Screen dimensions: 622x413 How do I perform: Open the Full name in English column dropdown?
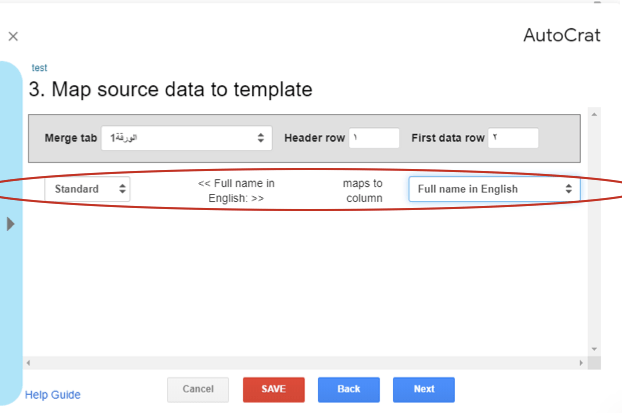[x=494, y=189]
